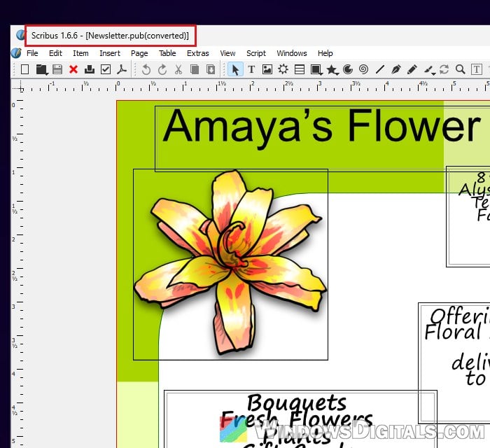
Task: Select the Image Frame tool
Action: coord(267,69)
